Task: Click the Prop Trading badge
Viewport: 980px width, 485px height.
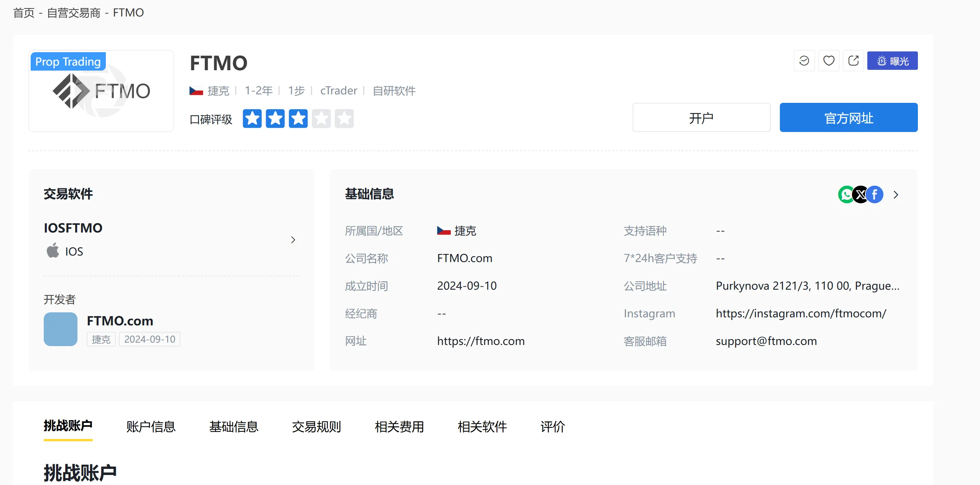Action: [x=68, y=61]
